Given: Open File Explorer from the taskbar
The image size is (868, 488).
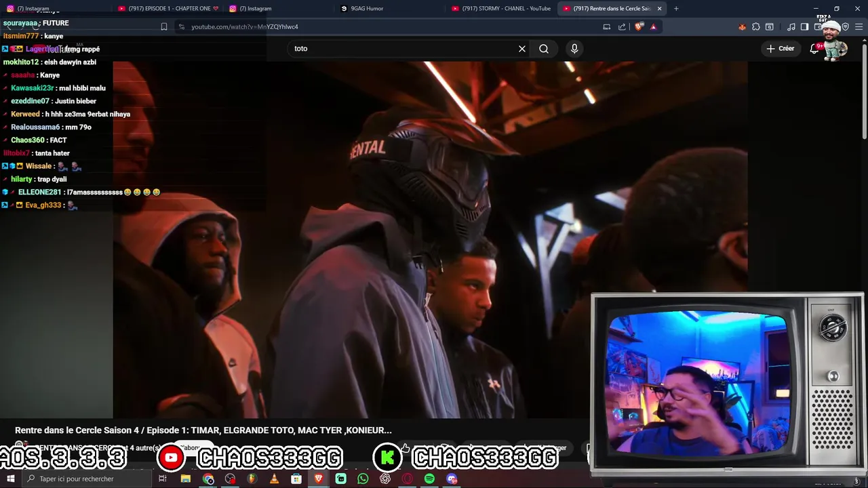Looking at the screenshot, I should tap(186, 479).
